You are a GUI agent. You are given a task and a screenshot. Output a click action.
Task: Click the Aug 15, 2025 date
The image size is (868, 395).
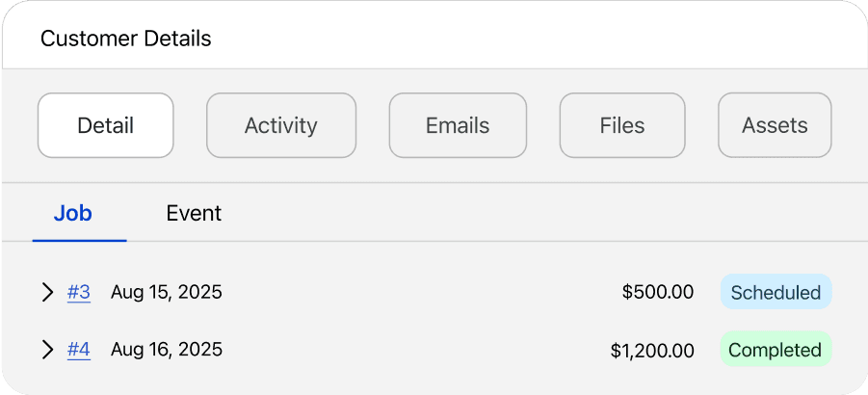coord(167,292)
